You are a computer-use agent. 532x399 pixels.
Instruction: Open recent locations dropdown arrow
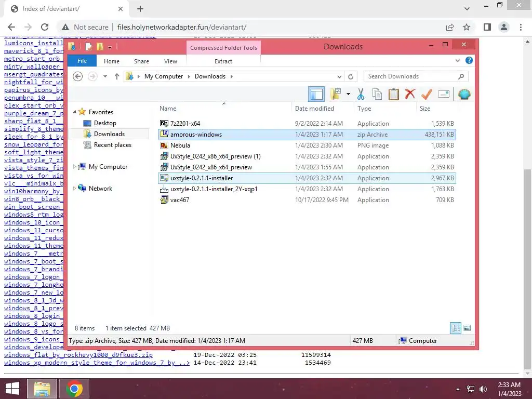click(x=105, y=76)
